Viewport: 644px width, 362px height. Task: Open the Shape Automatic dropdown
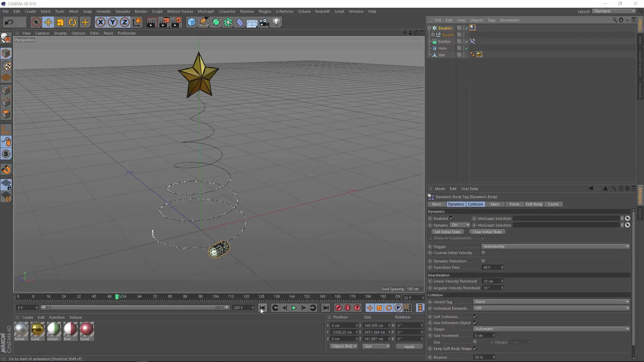pos(552,329)
